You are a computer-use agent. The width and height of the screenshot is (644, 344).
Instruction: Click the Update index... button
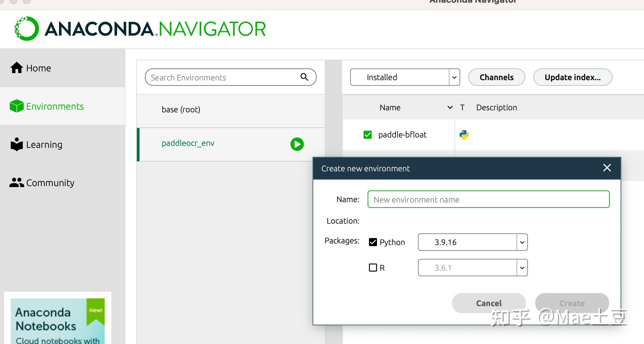click(x=573, y=77)
